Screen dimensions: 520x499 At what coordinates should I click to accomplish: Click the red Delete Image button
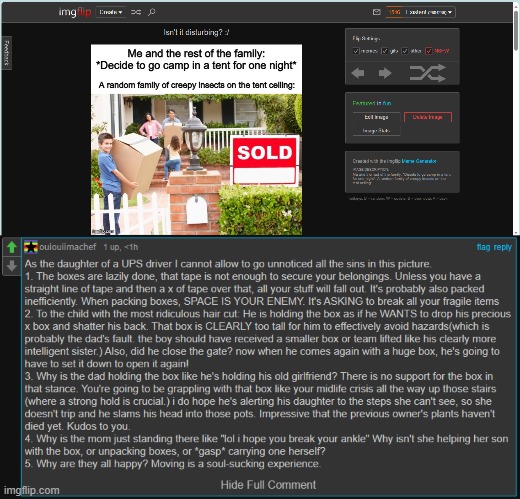click(428, 117)
